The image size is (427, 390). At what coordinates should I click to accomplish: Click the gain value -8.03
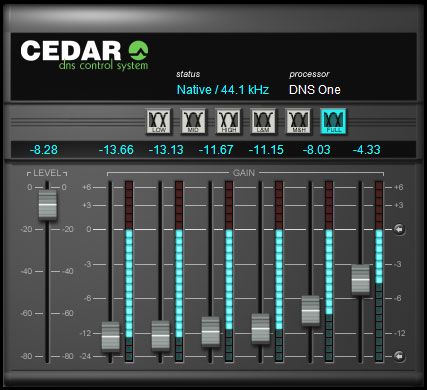click(317, 150)
